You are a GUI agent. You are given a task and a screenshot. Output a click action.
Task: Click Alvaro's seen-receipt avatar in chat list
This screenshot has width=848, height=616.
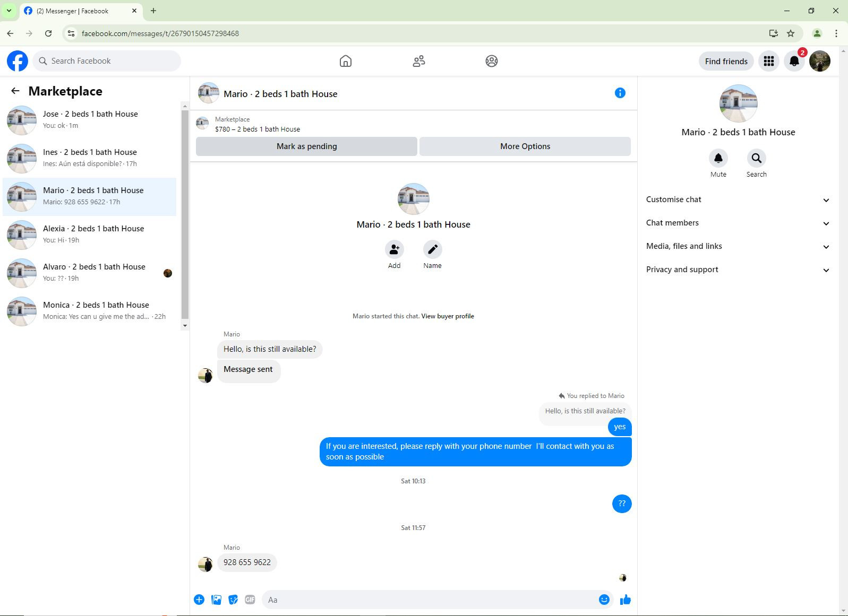coord(168,273)
